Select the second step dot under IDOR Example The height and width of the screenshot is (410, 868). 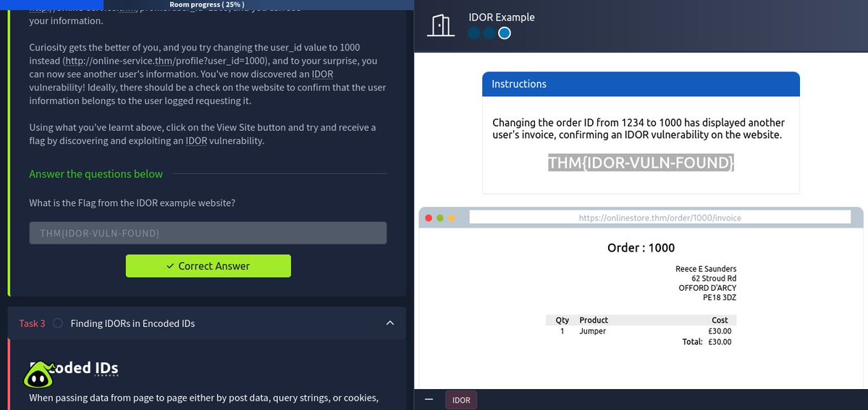pyautogui.click(x=489, y=33)
